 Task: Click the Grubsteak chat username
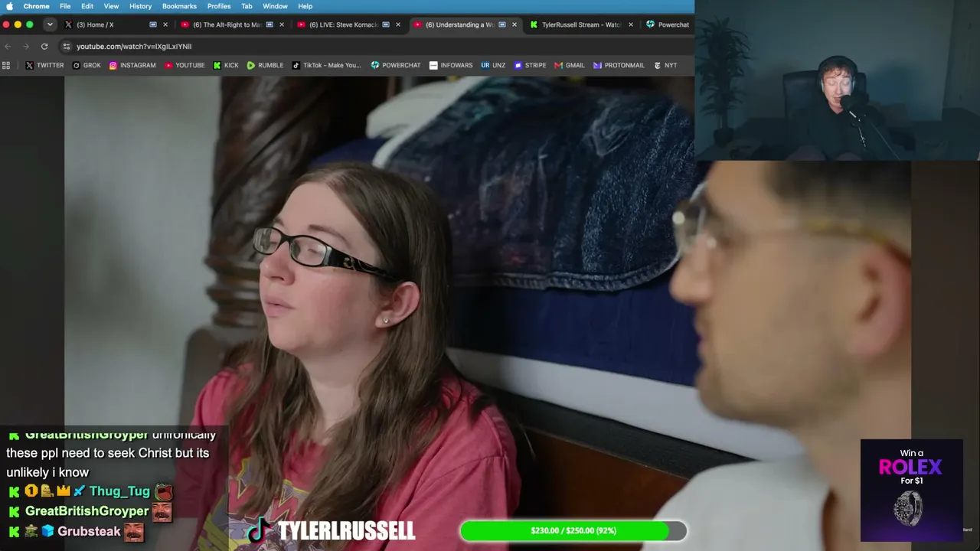tap(89, 531)
